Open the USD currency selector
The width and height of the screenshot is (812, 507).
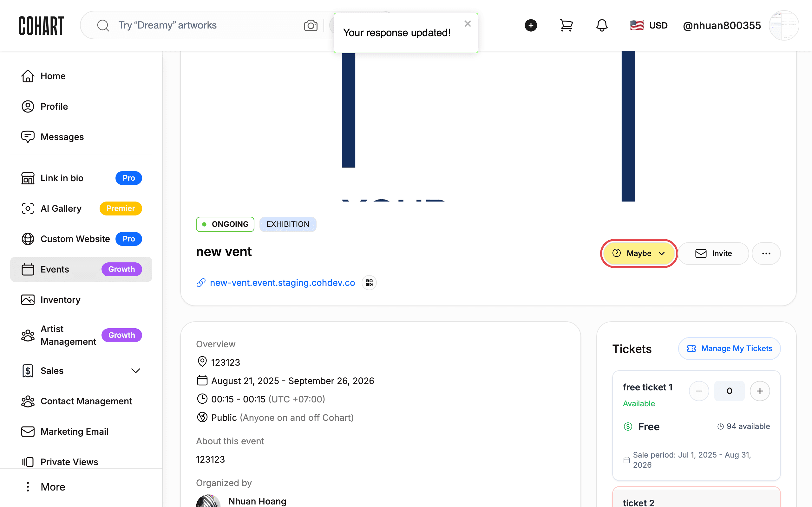tap(649, 25)
